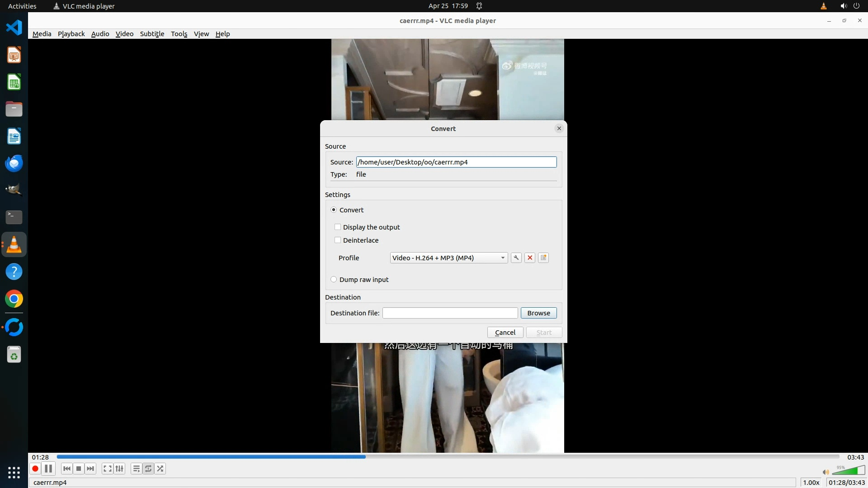Check the Deinterlace option
The image size is (868, 488).
click(x=338, y=240)
